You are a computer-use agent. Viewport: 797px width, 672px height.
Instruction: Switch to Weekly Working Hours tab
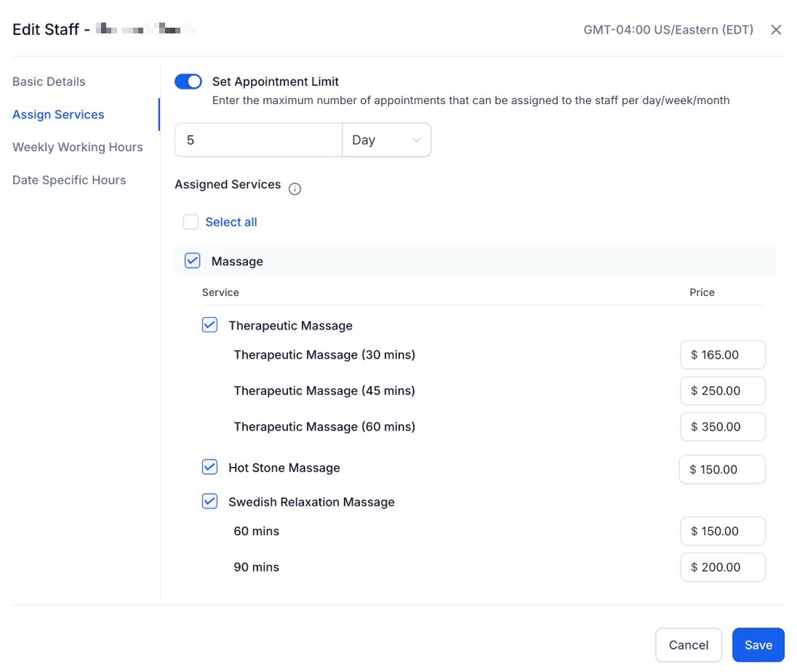point(78,147)
